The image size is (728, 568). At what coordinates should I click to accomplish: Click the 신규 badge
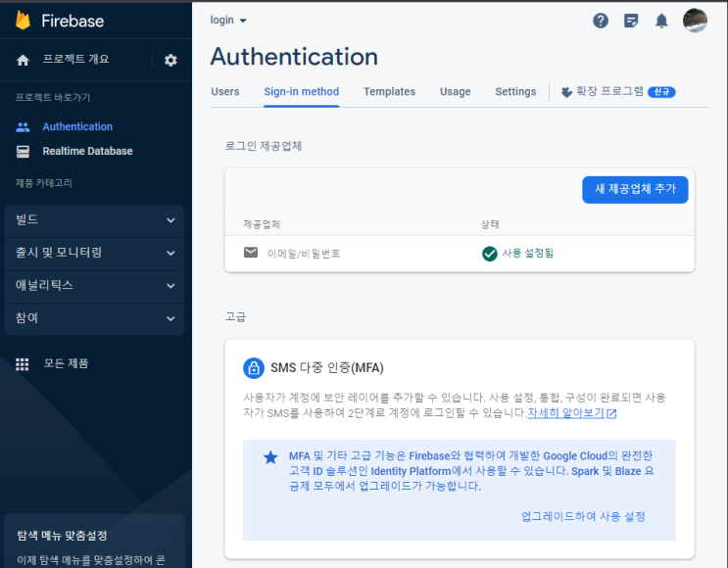pos(661,92)
